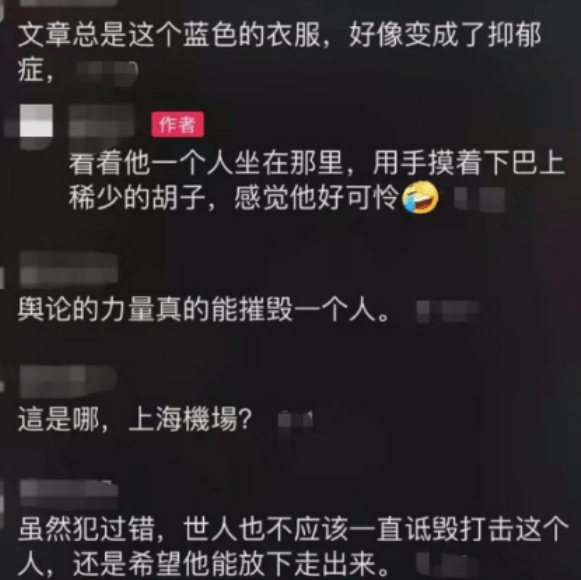This screenshot has height=580, width=581.
Task: Select the comment 這是哪，上海機場?
Action: [x=135, y=419]
